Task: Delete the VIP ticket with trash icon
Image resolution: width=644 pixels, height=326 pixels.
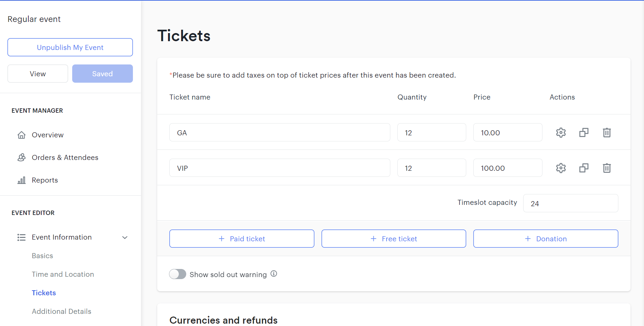Action: [x=607, y=168]
